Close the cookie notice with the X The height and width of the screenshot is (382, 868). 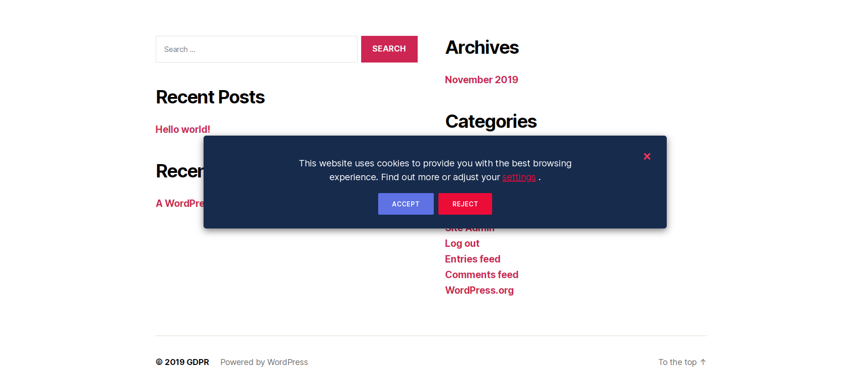[647, 156]
